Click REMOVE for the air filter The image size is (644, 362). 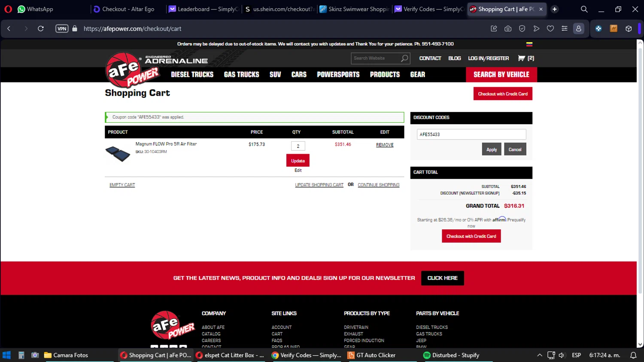(x=385, y=145)
